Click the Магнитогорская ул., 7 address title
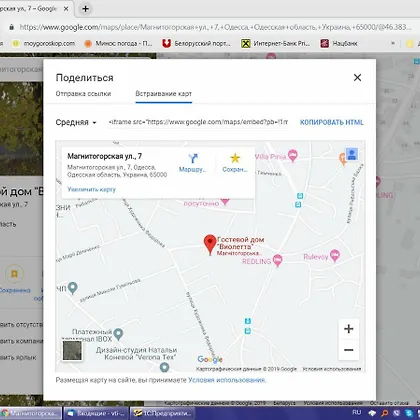Image resolution: width=420 pixels, height=420 pixels. click(105, 156)
